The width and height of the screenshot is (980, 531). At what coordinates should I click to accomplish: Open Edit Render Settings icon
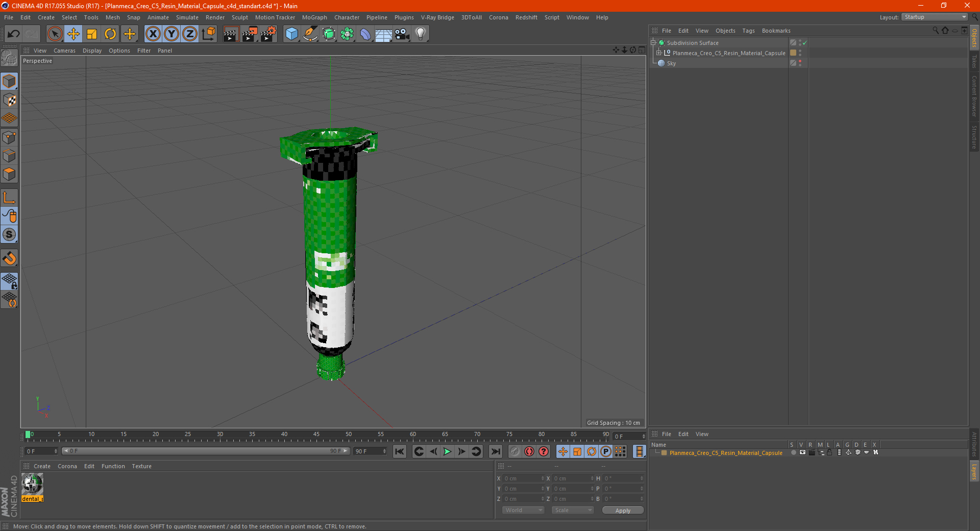268,34
